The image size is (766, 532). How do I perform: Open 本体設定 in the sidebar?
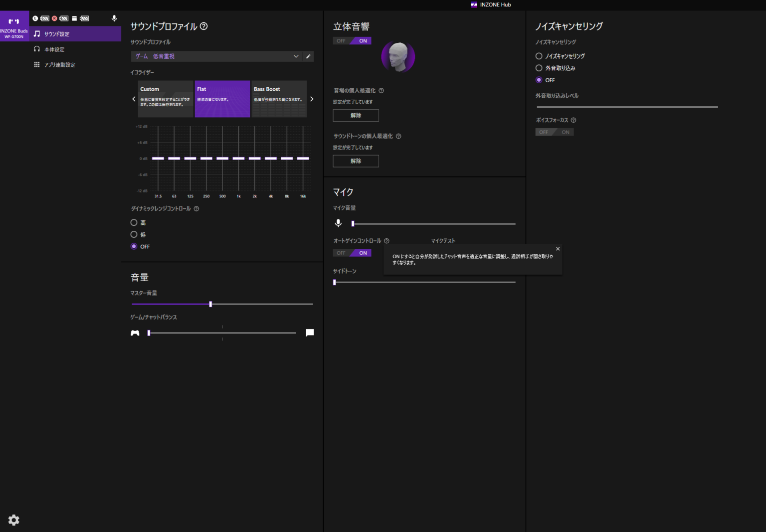click(x=54, y=49)
